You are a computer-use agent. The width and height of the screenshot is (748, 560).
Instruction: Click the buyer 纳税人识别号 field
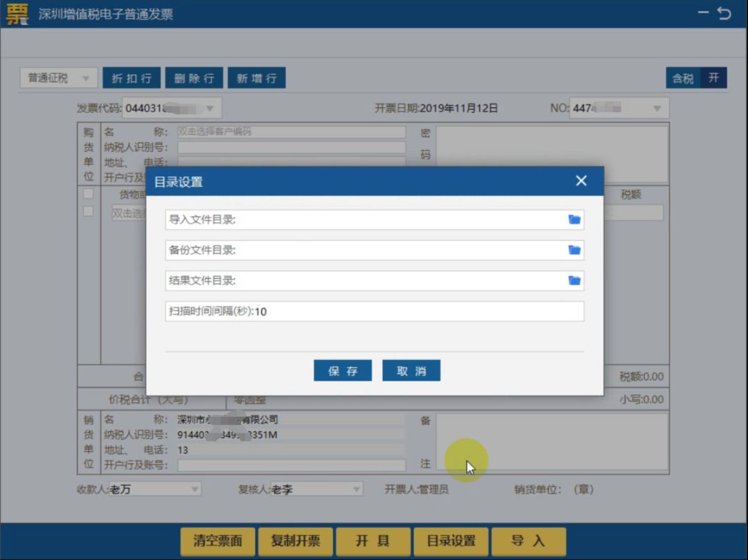click(292, 147)
